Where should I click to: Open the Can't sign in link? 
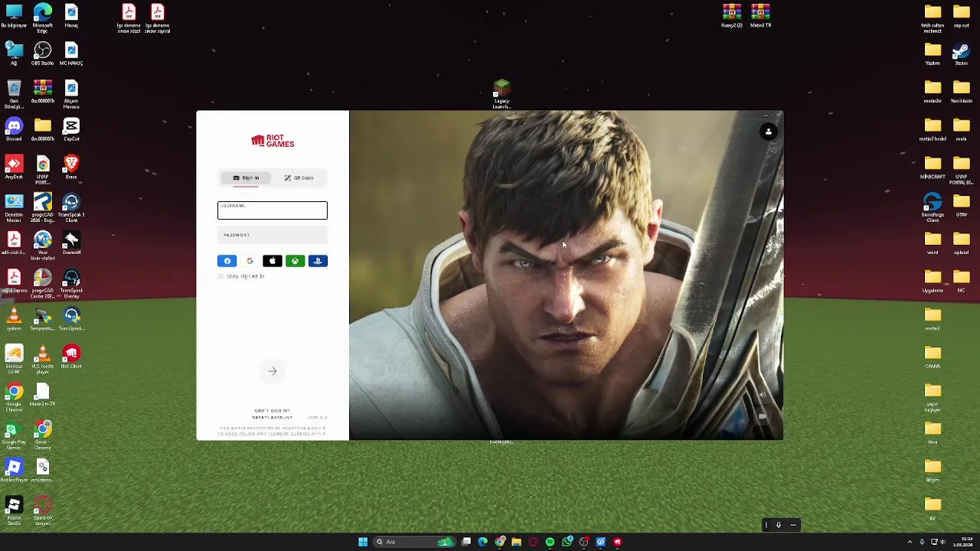click(x=273, y=411)
